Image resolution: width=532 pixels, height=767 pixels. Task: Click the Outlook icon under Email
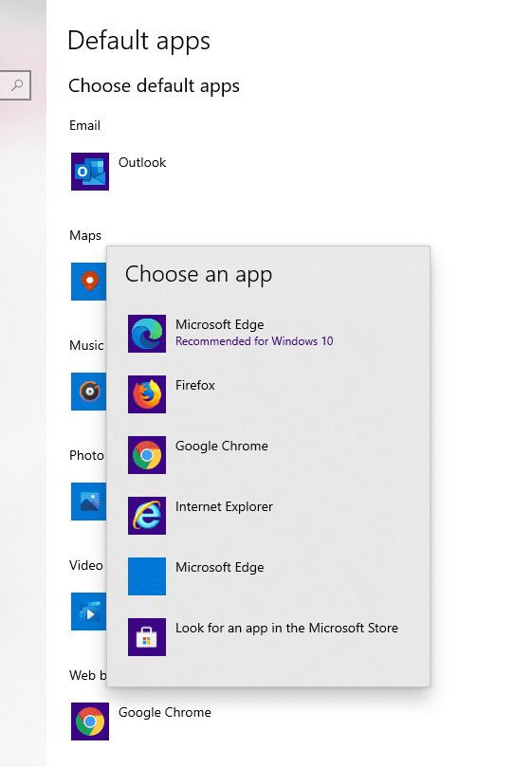click(90, 172)
